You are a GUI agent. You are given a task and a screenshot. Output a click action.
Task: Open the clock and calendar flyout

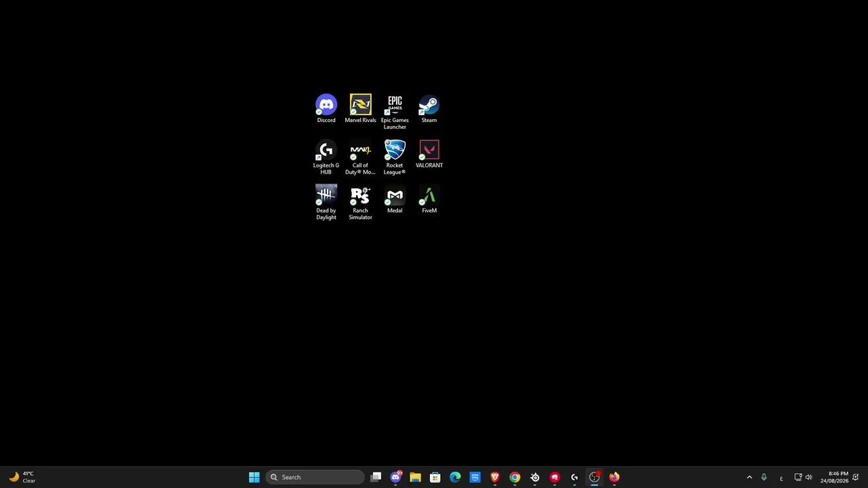834,477
